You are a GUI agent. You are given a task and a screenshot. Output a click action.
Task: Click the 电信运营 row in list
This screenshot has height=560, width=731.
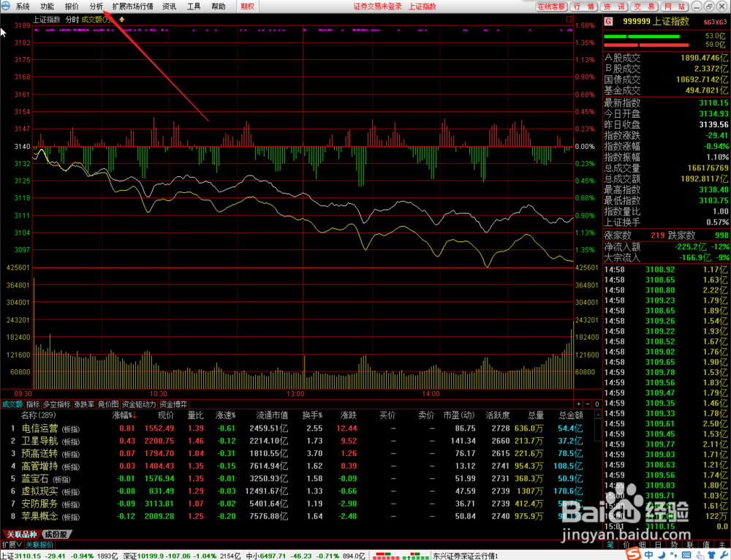pyautogui.click(x=298, y=428)
